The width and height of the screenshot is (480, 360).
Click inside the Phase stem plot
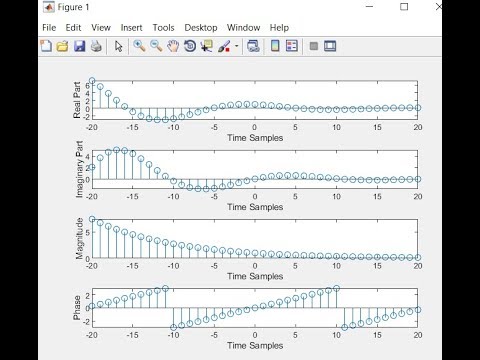click(255, 308)
